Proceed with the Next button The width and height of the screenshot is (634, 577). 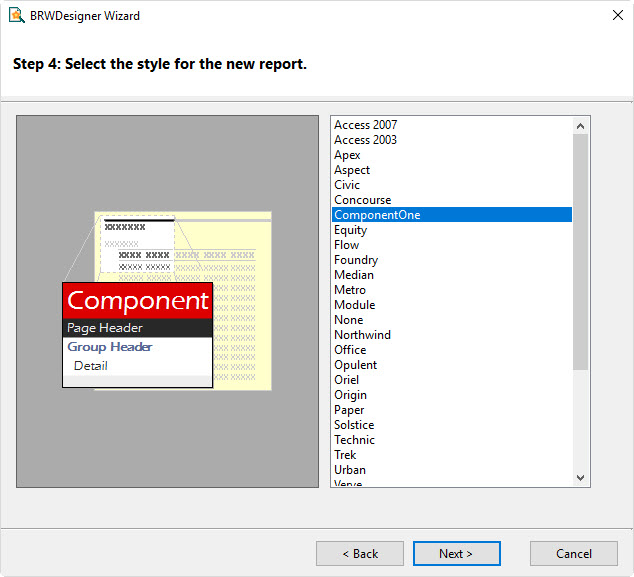tap(456, 553)
